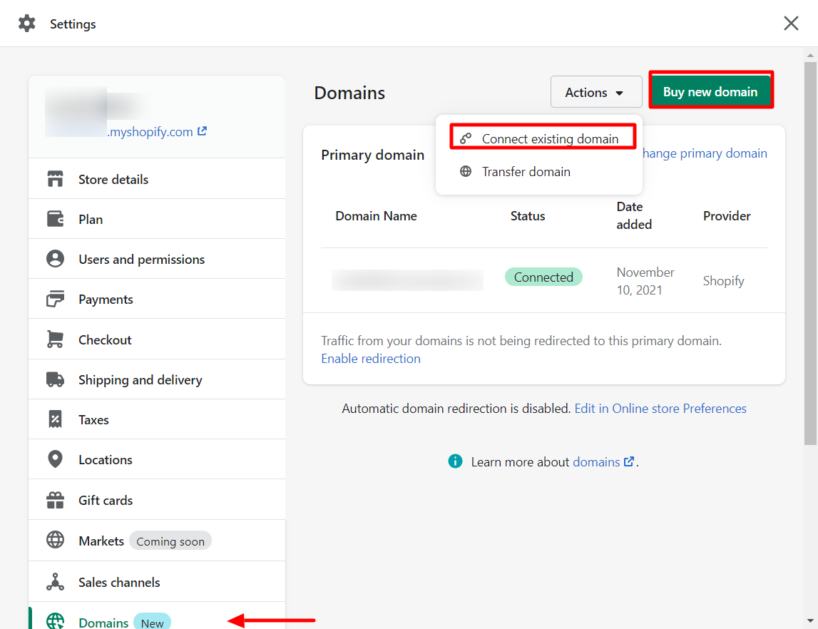Screen dimensions: 818x629
Task: Click the Gift cards present icon
Action: (x=56, y=500)
